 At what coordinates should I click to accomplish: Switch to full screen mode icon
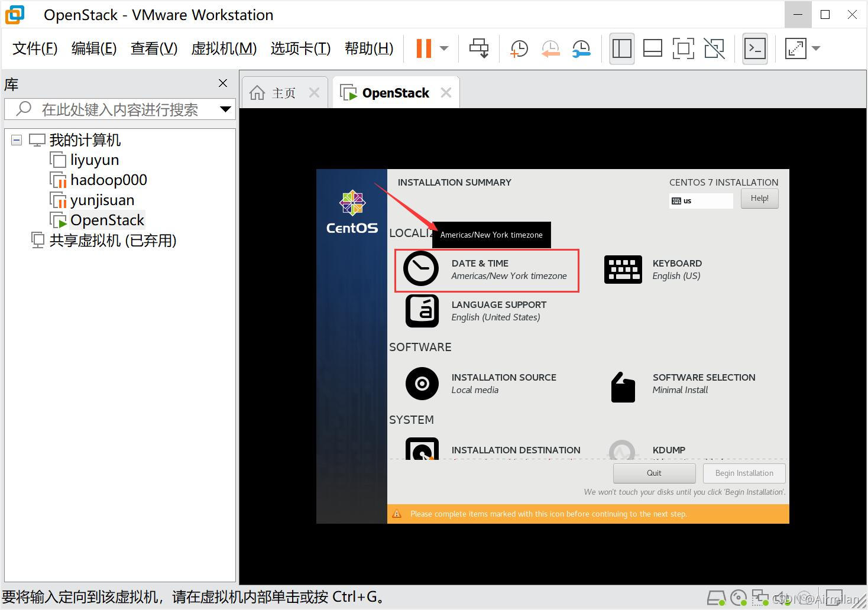684,48
